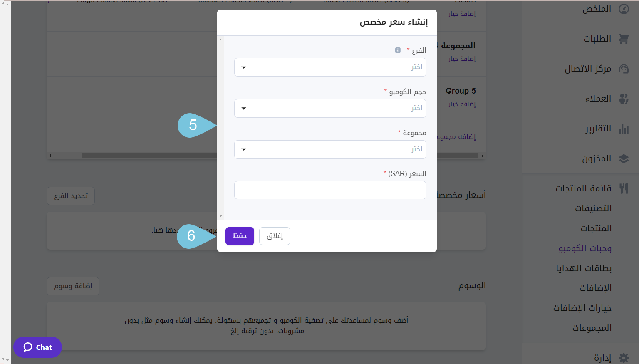Click the table horizontal scrollbar right arrow
Screen dimensions: 639x364
[482, 156]
